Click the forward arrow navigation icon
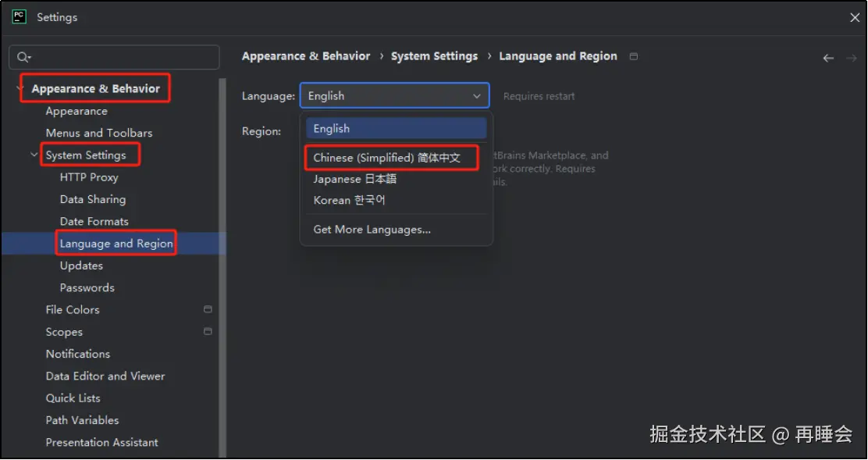 852,58
